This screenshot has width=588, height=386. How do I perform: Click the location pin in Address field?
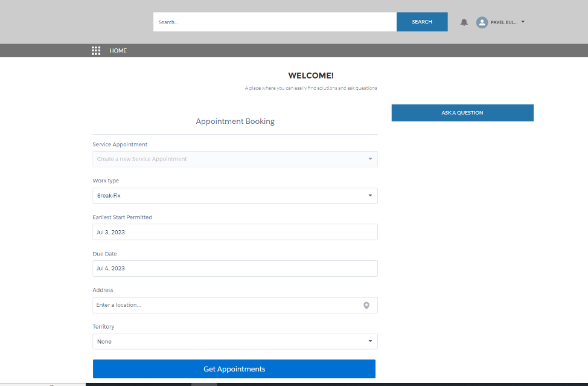point(366,305)
